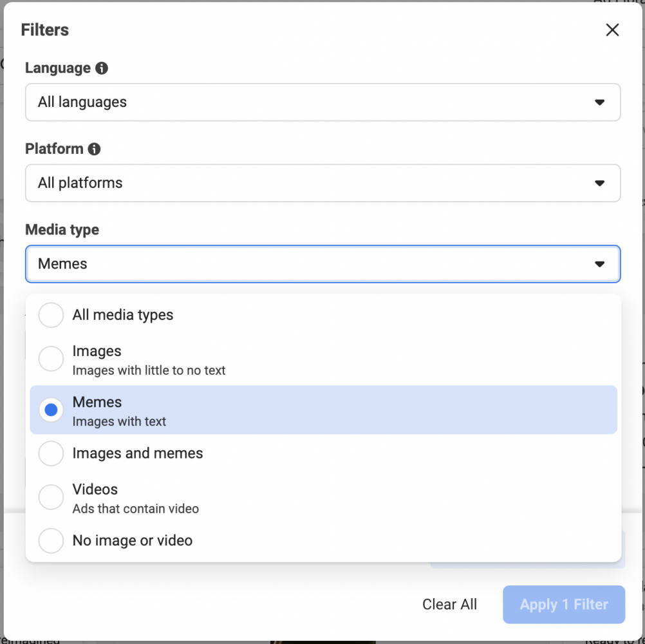Select Images and memes radio option

point(51,453)
